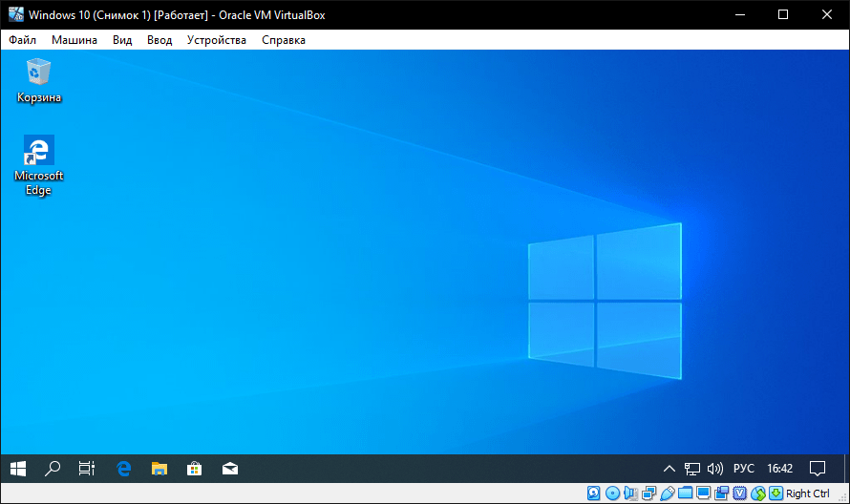Open the Устройства menu

(x=216, y=40)
